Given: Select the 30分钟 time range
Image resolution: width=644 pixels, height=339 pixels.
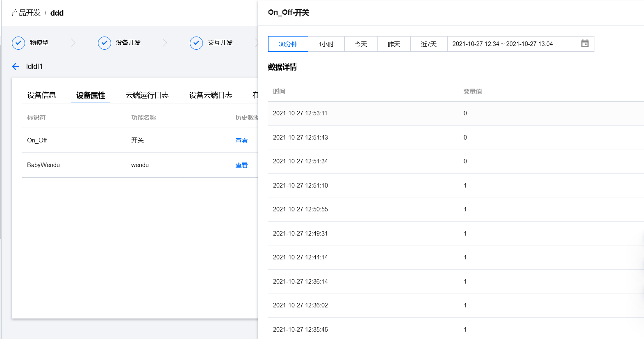Looking at the screenshot, I should (x=288, y=44).
